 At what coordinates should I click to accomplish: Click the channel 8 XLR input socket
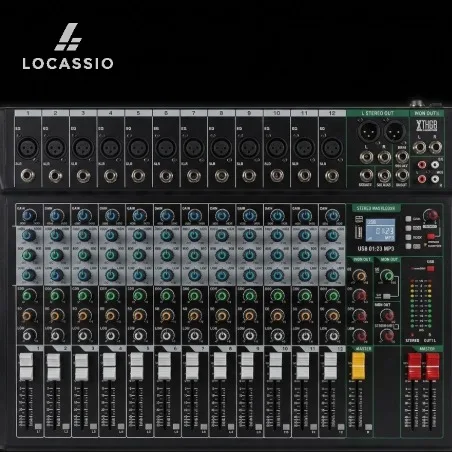pos(222,148)
